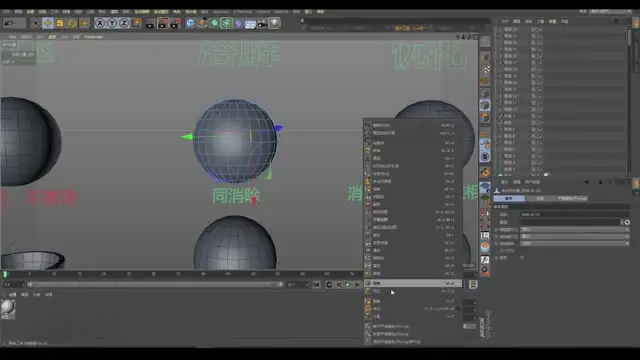The width and height of the screenshot is (640, 360).
Task: Toggle the X axis lock
Action: point(100,23)
